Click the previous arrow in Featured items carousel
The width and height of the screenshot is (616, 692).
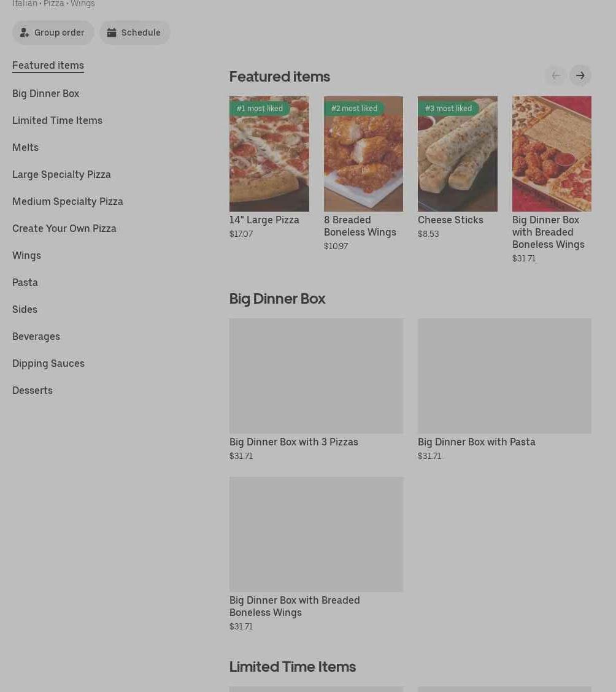click(555, 75)
